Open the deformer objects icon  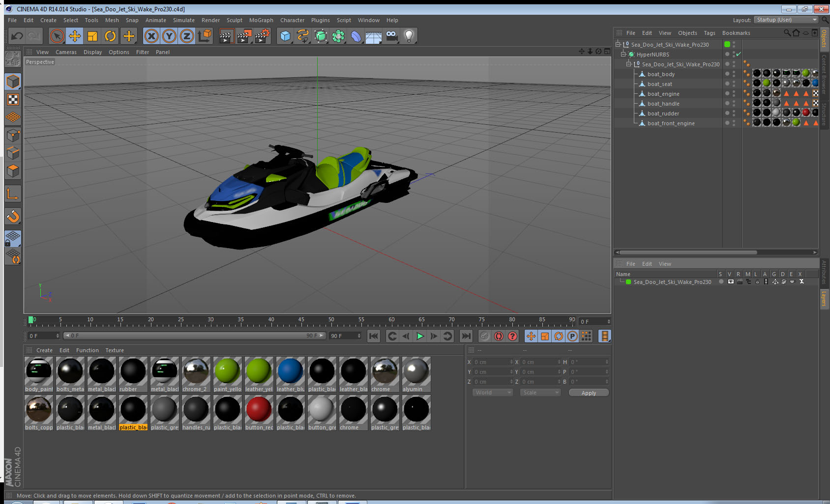[356, 36]
